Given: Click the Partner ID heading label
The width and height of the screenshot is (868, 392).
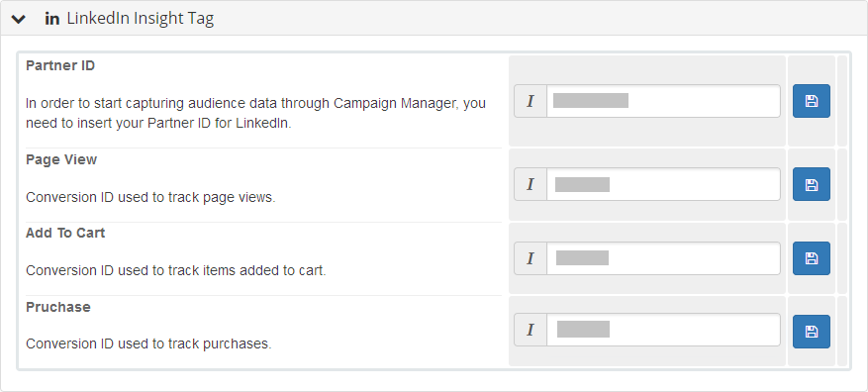Looking at the screenshot, I should tap(60, 65).
